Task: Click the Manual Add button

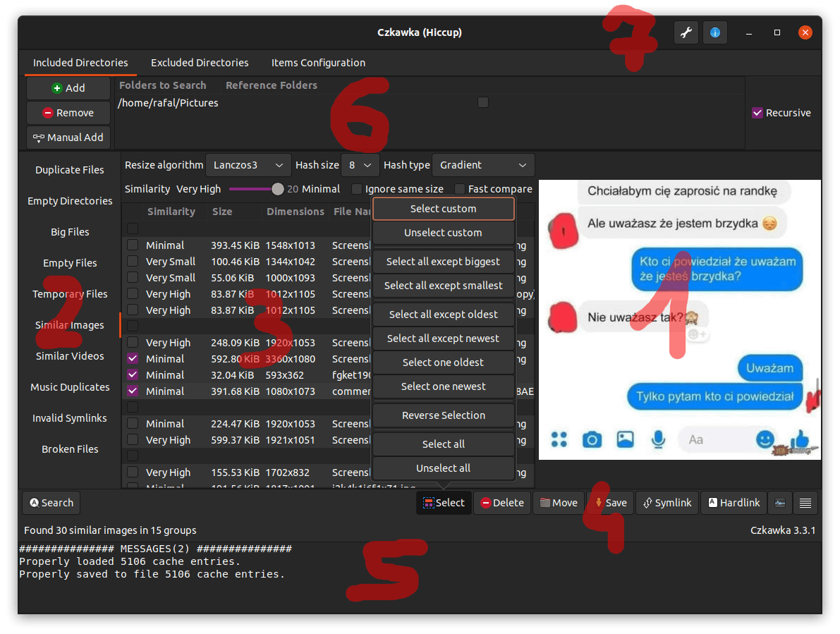Action: (x=68, y=138)
